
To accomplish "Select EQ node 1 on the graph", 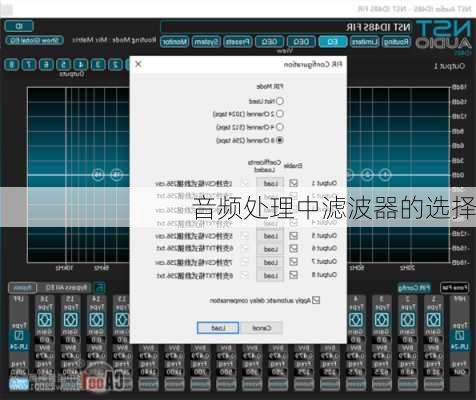I will (385, 174).
